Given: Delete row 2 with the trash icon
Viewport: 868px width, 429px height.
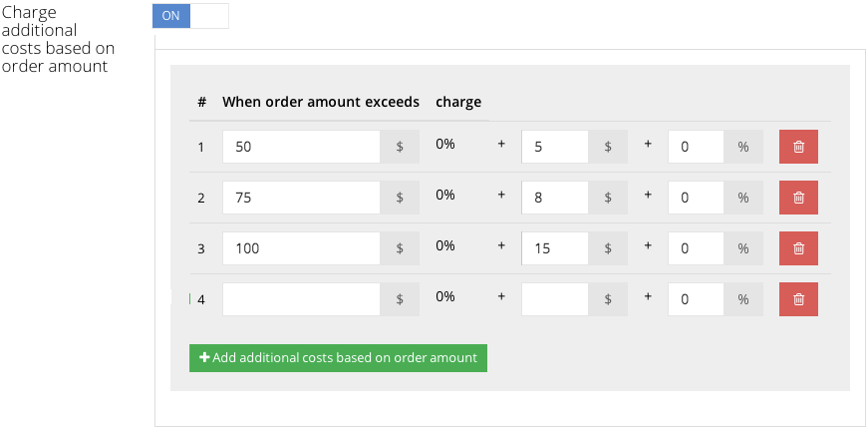Looking at the screenshot, I should pos(798,198).
